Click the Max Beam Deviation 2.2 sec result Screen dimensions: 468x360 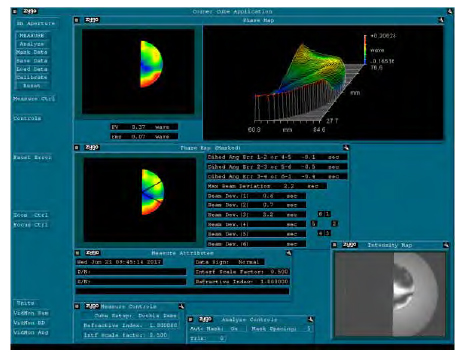267,186
